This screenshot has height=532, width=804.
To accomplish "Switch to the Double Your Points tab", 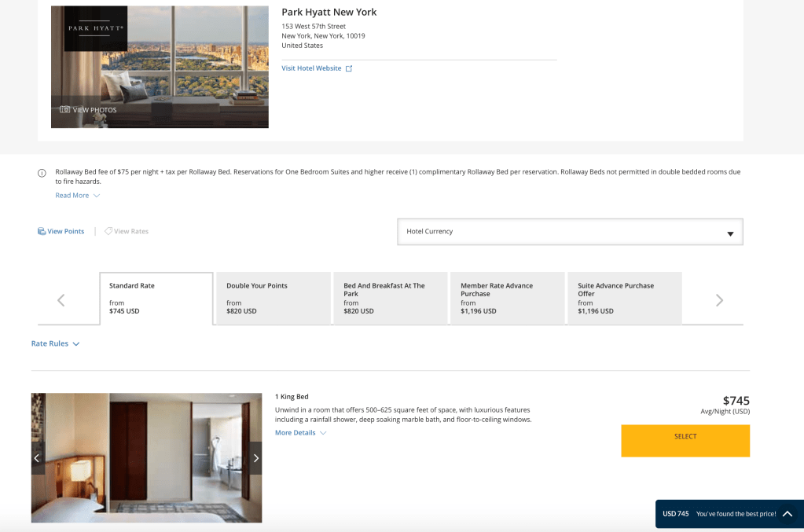I will click(273, 298).
